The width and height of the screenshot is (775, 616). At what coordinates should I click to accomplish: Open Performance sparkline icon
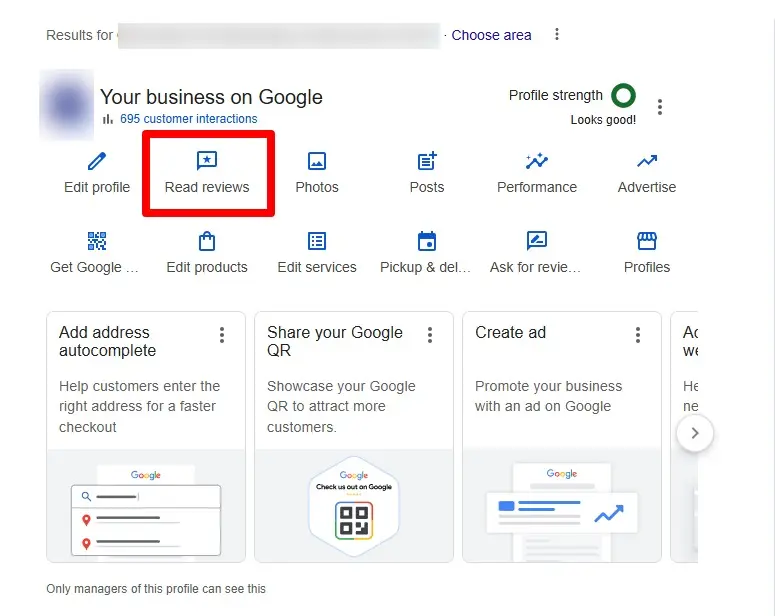pyautogui.click(x=537, y=162)
